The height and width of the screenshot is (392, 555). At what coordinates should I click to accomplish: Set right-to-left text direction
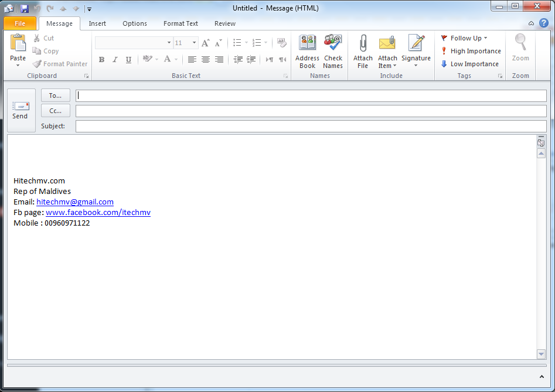[x=282, y=59]
